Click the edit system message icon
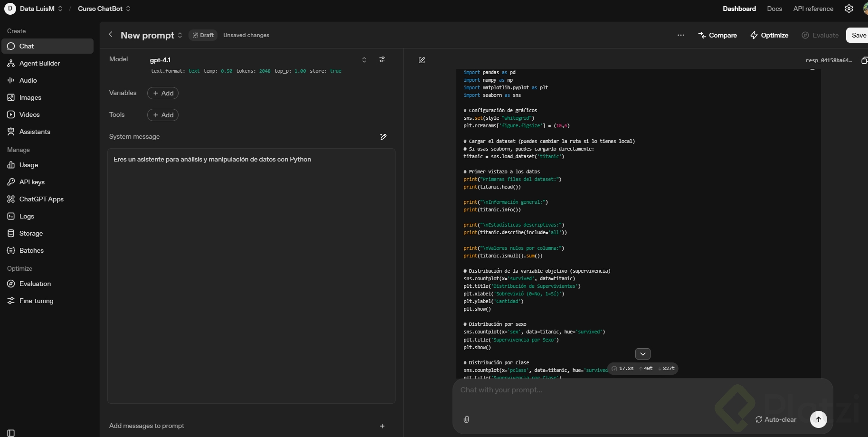Viewport: 868px width, 437px height. [x=383, y=137]
